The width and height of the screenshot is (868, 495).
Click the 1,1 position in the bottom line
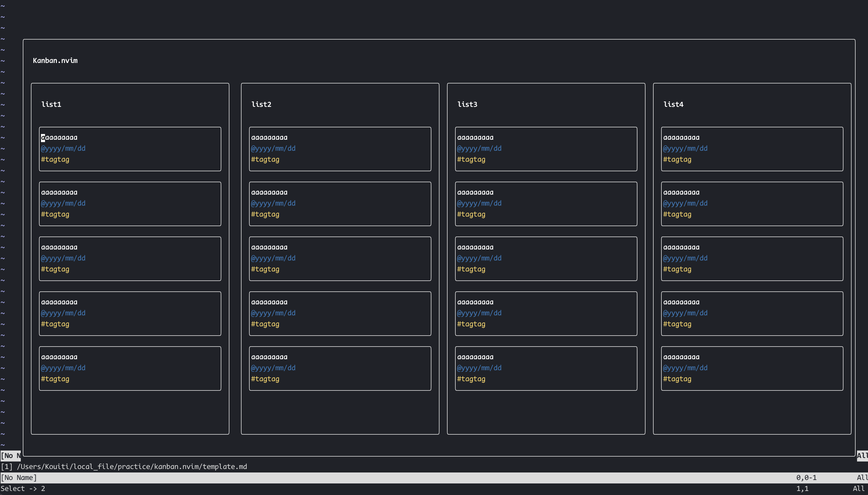point(802,489)
